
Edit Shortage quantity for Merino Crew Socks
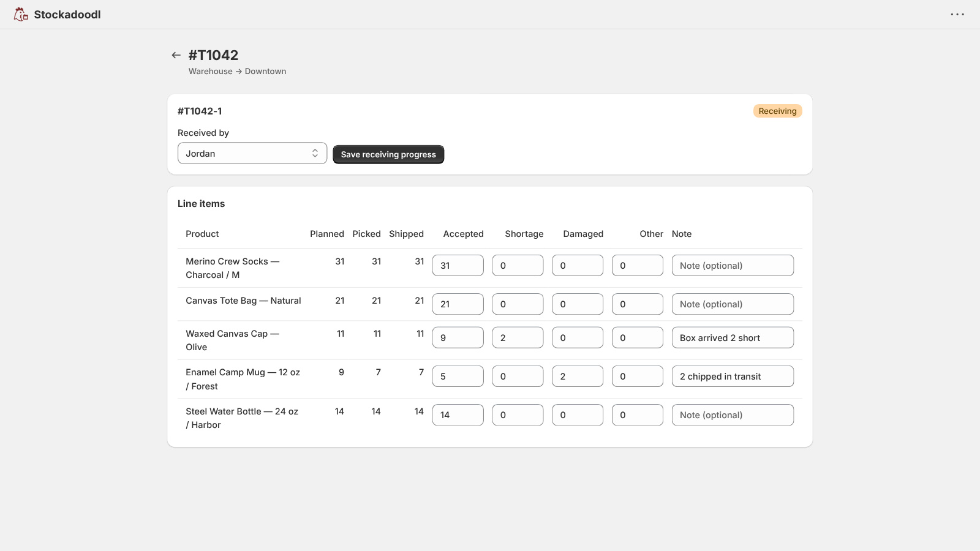pyautogui.click(x=518, y=266)
